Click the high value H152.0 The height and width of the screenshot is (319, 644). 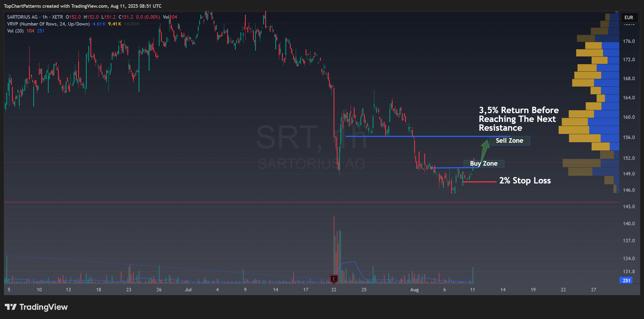(x=91, y=17)
